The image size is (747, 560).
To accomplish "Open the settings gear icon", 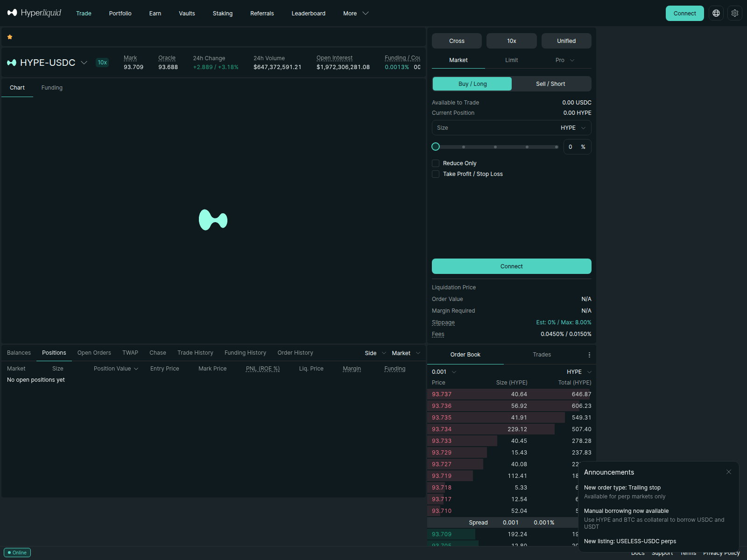I will pos(735,13).
